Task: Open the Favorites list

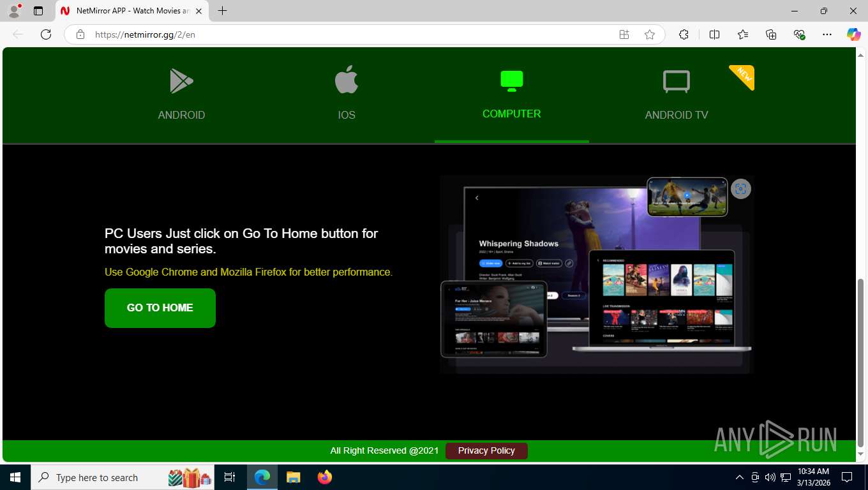Action: pos(743,34)
